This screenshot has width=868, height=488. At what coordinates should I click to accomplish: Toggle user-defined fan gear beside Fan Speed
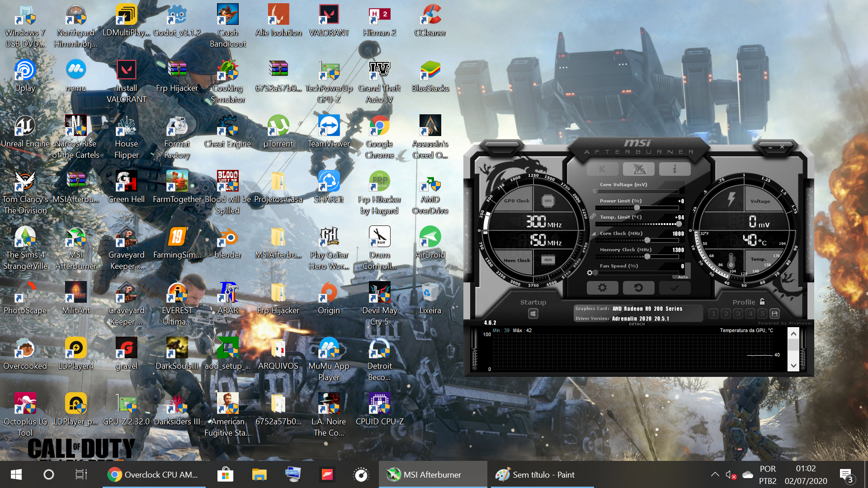point(590,272)
